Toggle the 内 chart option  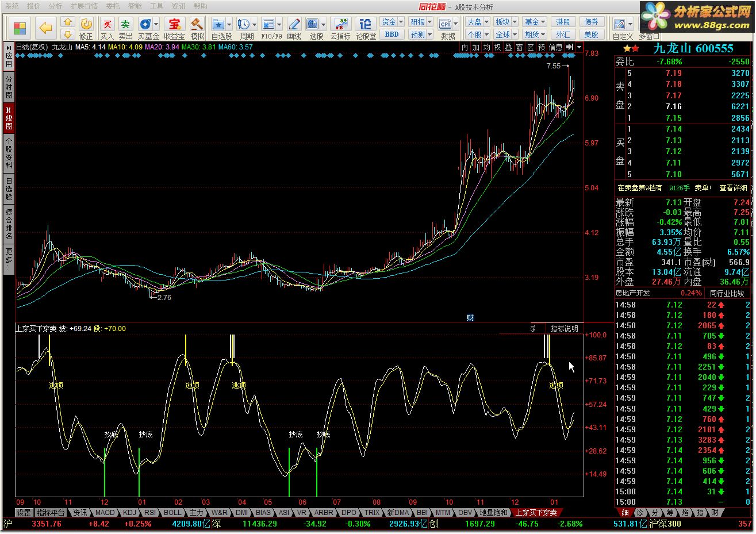[465, 47]
